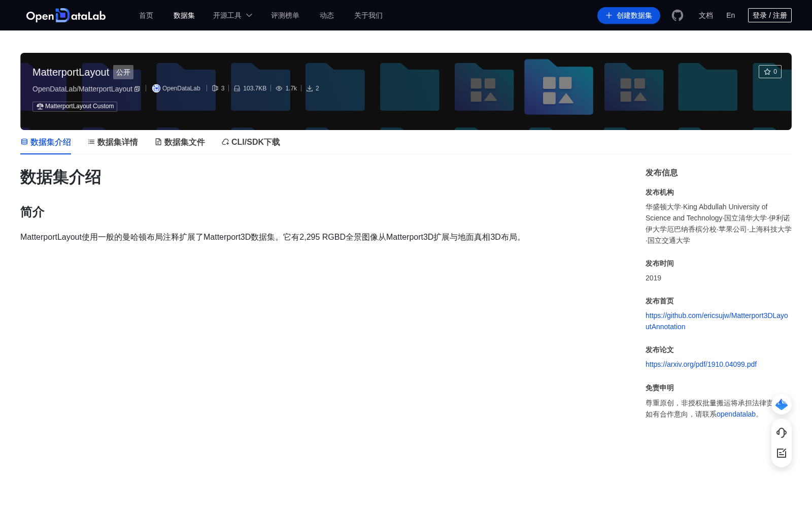
Task: Click the opendatalab contact link
Action: pos(736,414)
